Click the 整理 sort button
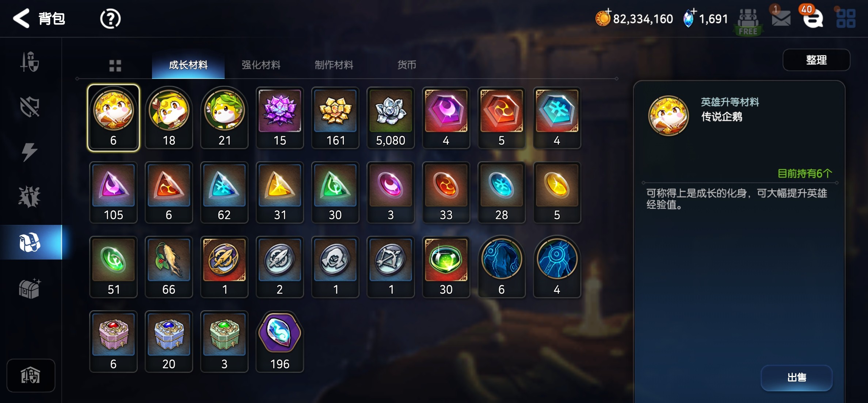Image resolution: width=868 pixels, height=403 pixels. click(816, 60)
